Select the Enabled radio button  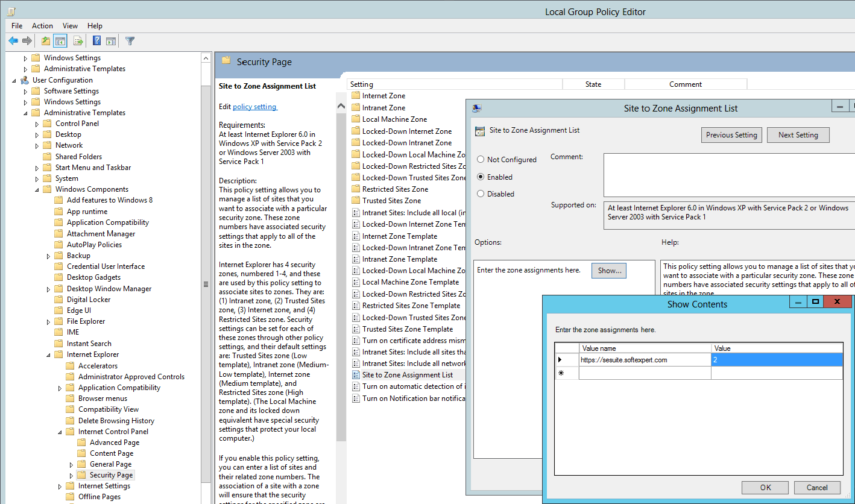(481, 177)
